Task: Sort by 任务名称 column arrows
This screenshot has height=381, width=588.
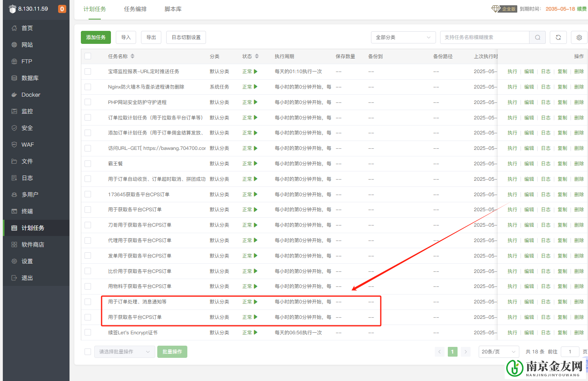Action: 132,56
